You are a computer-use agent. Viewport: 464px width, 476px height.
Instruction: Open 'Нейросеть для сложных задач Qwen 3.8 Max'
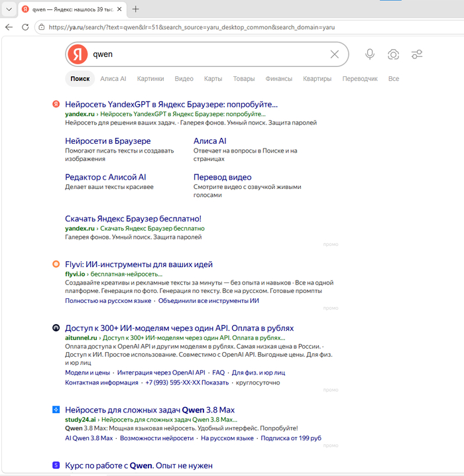point(150,410)
